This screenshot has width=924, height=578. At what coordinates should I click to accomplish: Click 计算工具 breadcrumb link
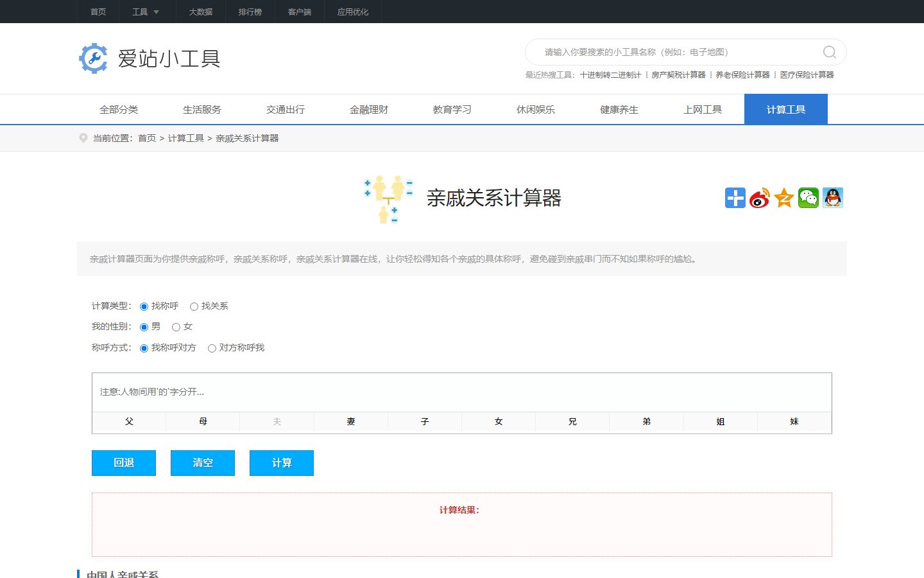click(186, 138)
